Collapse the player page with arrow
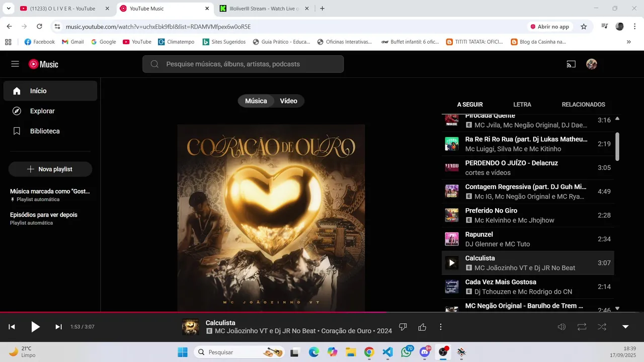644x362 pixels. [x=625, y=327]
